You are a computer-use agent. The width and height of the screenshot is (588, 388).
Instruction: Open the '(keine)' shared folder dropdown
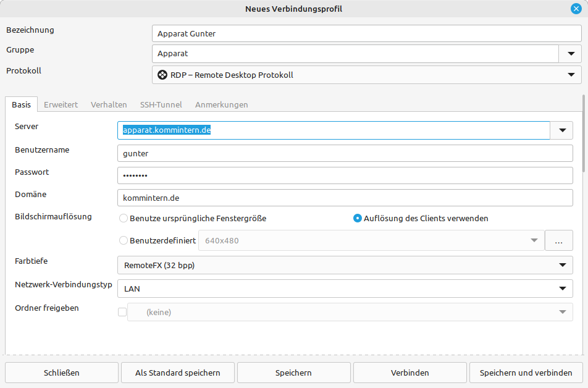[x=350, y=312]
